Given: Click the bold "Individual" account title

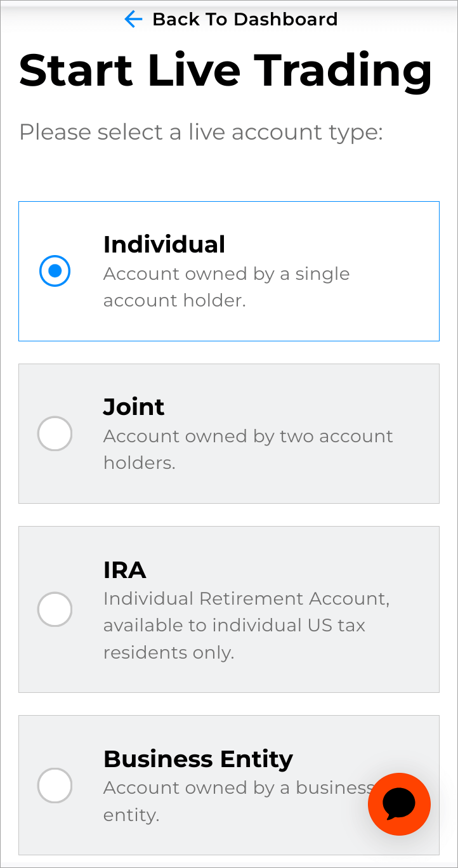Looking at the screenshot, I should tap(164, 244).
